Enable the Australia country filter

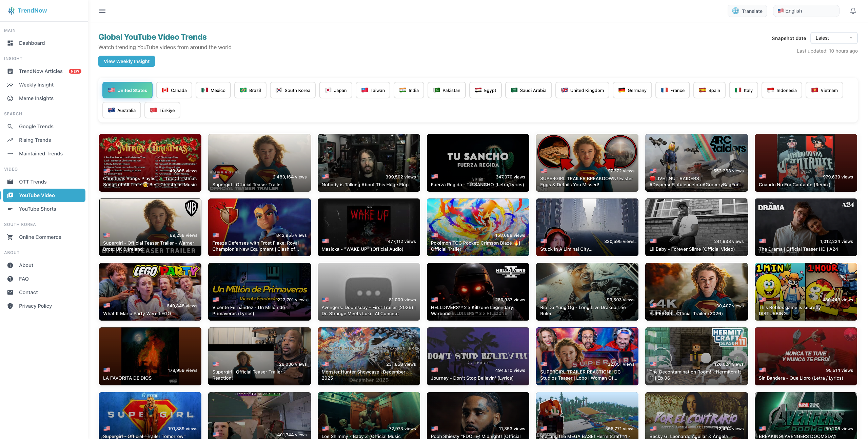[x=121, y=110]
